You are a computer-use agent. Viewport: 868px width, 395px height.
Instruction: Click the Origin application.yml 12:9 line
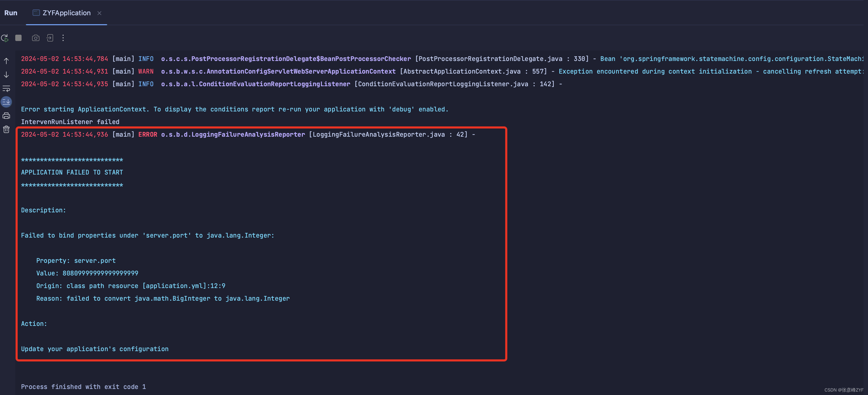pyautogui.click(x=131, y=286)
